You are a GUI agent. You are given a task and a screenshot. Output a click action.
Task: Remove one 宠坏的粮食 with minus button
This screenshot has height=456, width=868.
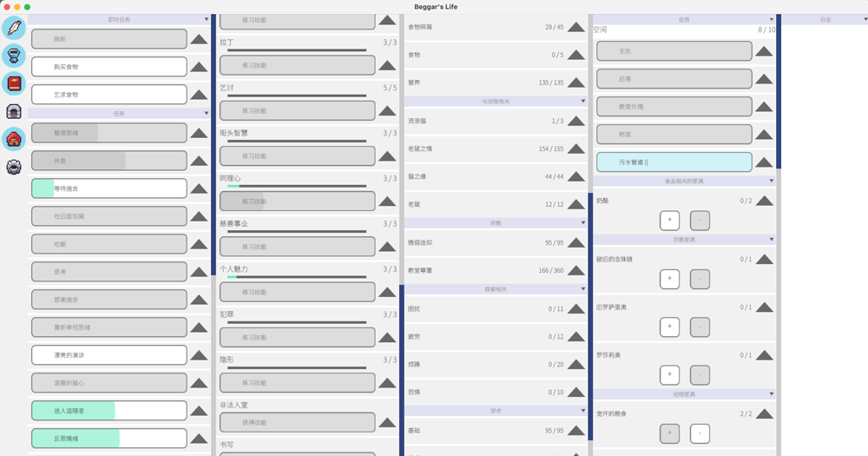click(x=700, y=433)
